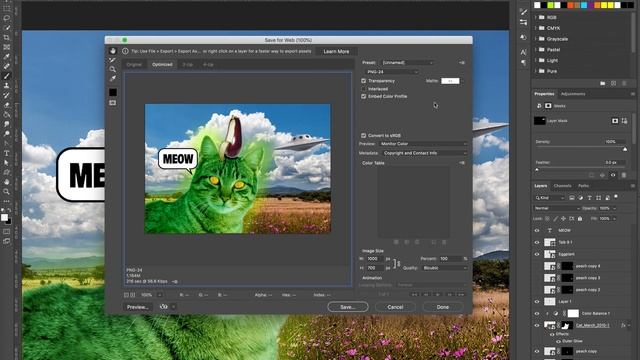Screen dimensions: 640x360
Task: Hide the Layer 1 layer
Action: pyautogui.click(x=537, y=302)
